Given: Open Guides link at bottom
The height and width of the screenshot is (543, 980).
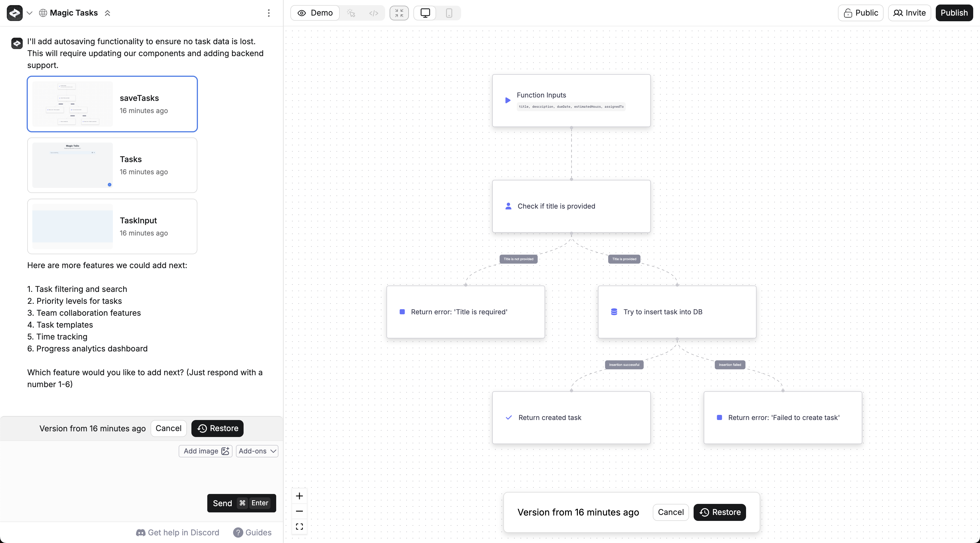Looking at the screenshot, I should tap(253, 532).
